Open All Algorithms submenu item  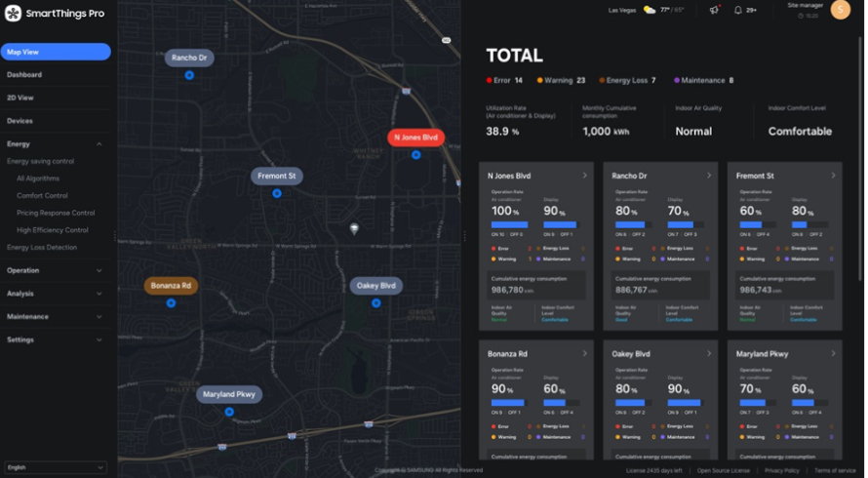(x=38, y=179)
